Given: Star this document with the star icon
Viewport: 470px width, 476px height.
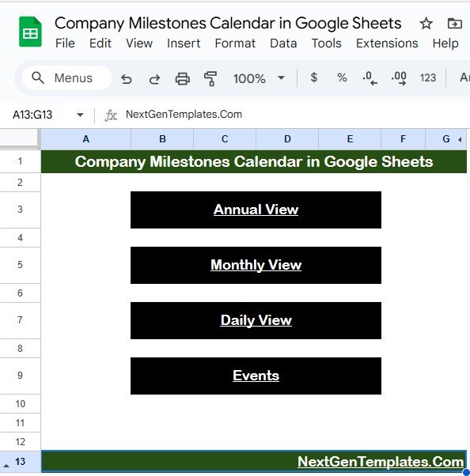Looking at the screenshot, I should coord(426,24).
